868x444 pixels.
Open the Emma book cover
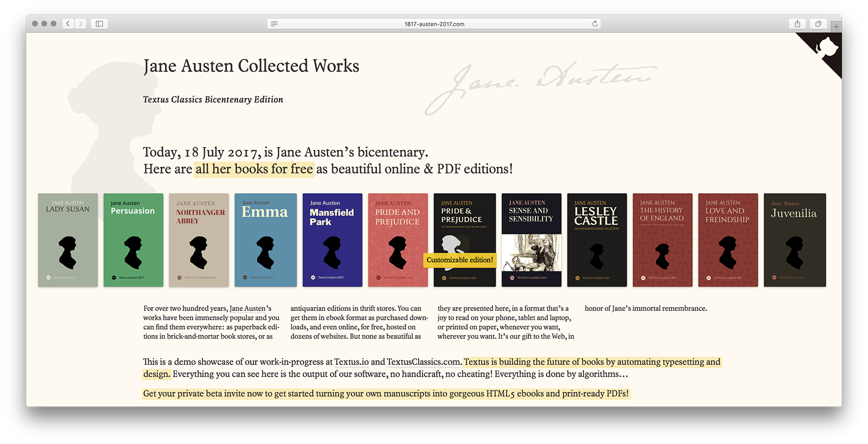coord(266,240)
